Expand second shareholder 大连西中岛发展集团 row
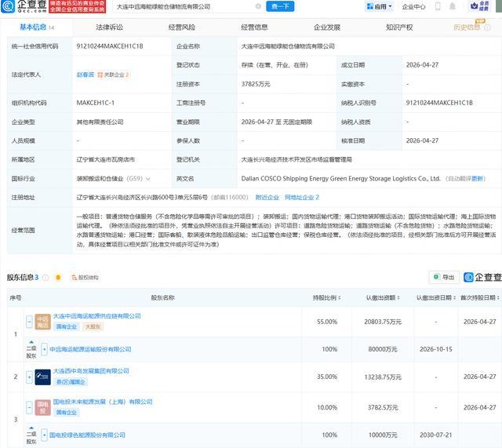Screen dimensions: 502x448 pos(29,377)
